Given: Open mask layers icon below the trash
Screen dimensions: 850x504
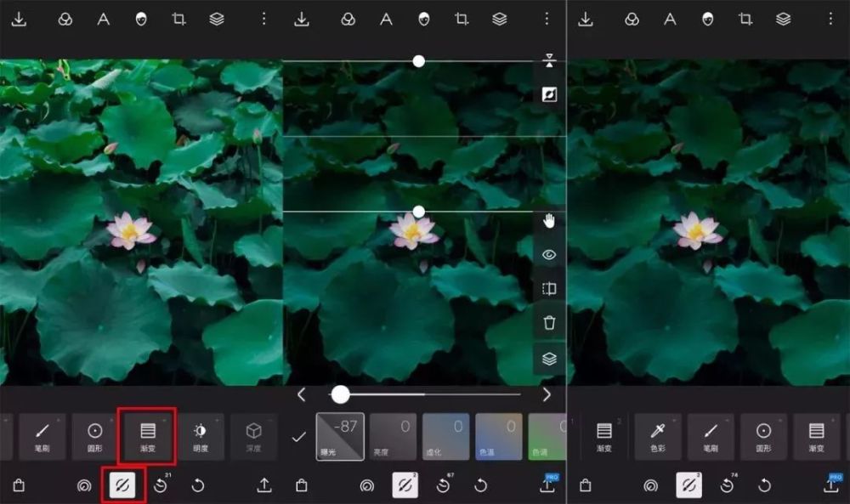Looking at the screenshot, I should (x=549, y=359).
